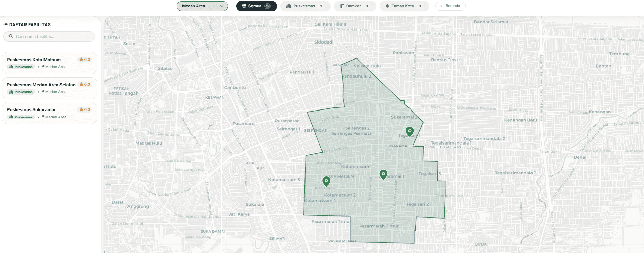Click the Seirengas Permata map label
This screenshot has height=253, width=644.
coord(351,133)
